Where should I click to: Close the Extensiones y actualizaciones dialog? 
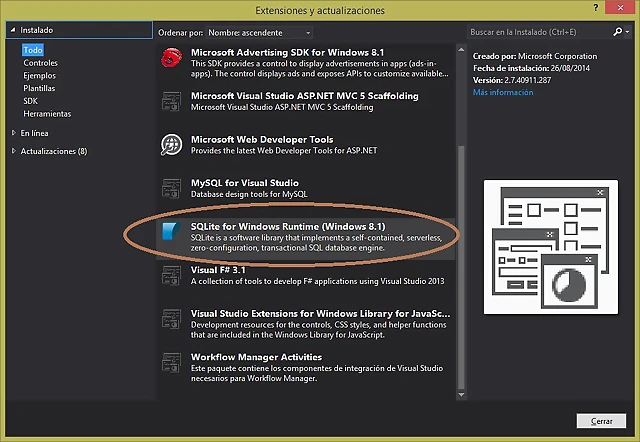point(620,8)
